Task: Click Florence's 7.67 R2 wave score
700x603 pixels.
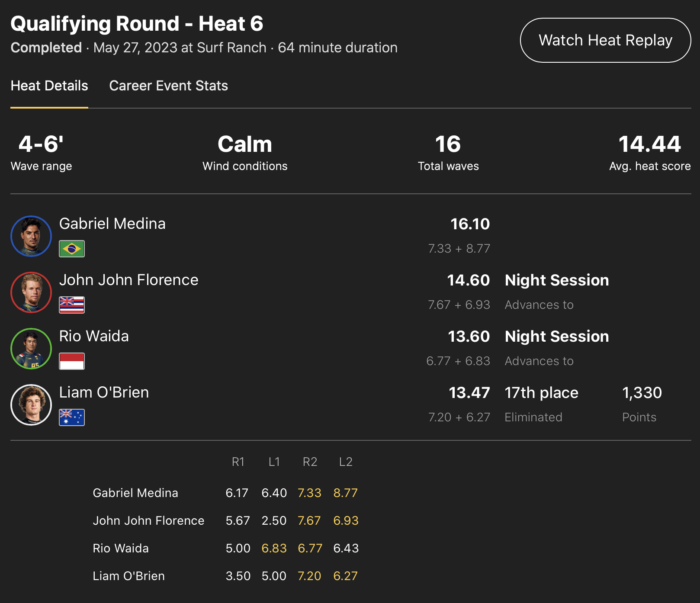Action: (309, 520)
